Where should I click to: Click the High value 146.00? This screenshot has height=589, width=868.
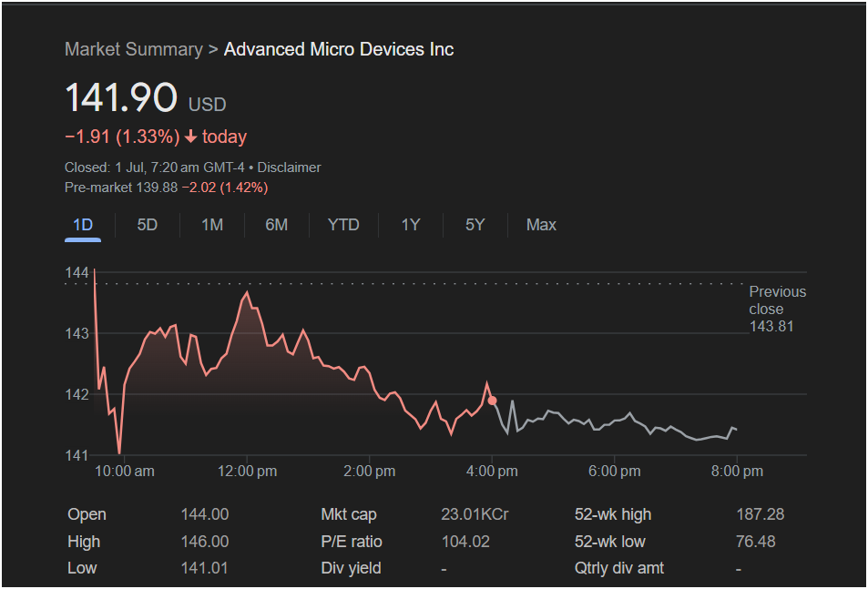point(205,542)
